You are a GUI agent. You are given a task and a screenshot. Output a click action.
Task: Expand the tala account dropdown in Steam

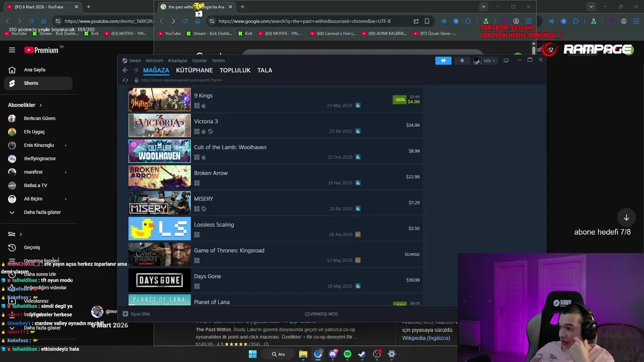(485, 61)
